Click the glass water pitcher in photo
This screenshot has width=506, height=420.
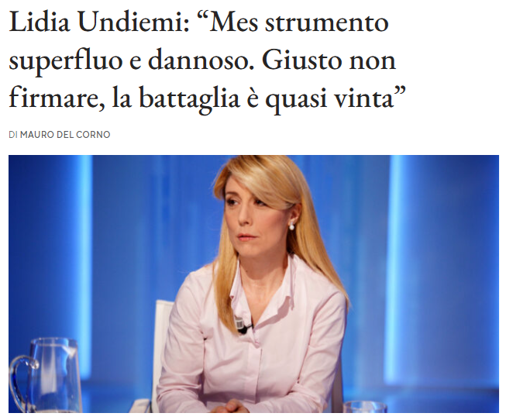[x=44, y=376]
